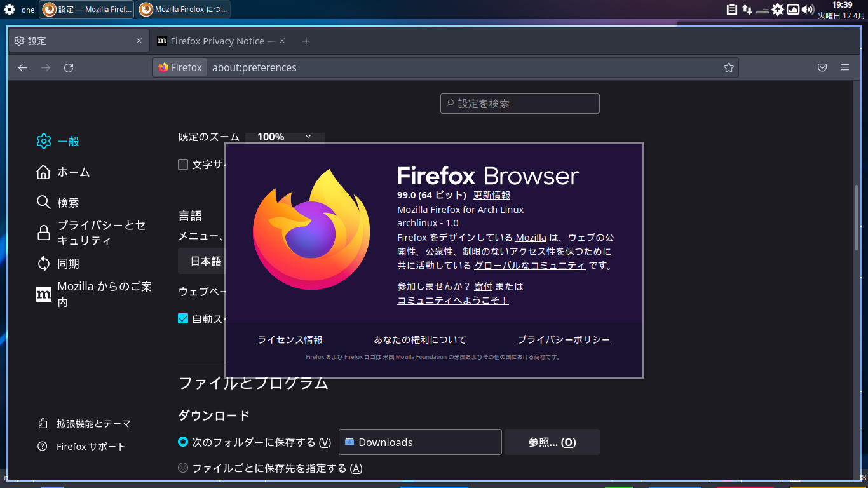Open the Firefox hamburger application menu

[x=845, y=67]
